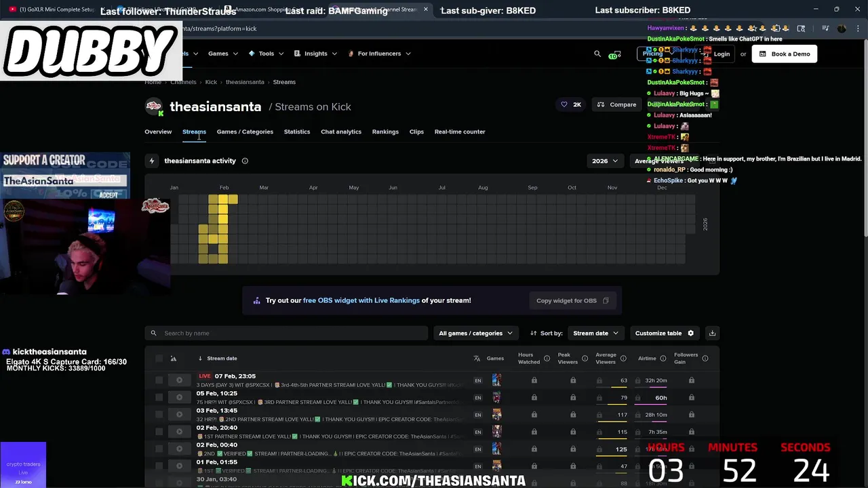Click the language translate column icon
Image resolution: width=868 pixels, height=488 pixels.
coord(477,359)
